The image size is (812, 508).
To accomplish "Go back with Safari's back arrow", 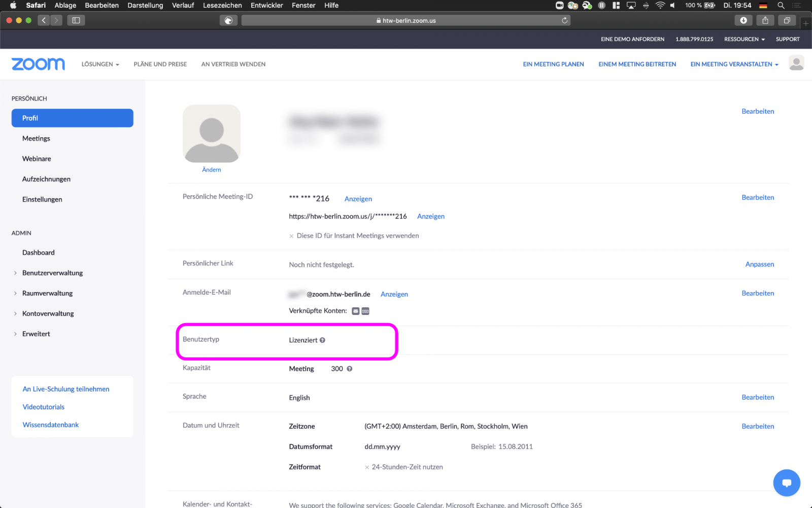I will tap(44, 20).
